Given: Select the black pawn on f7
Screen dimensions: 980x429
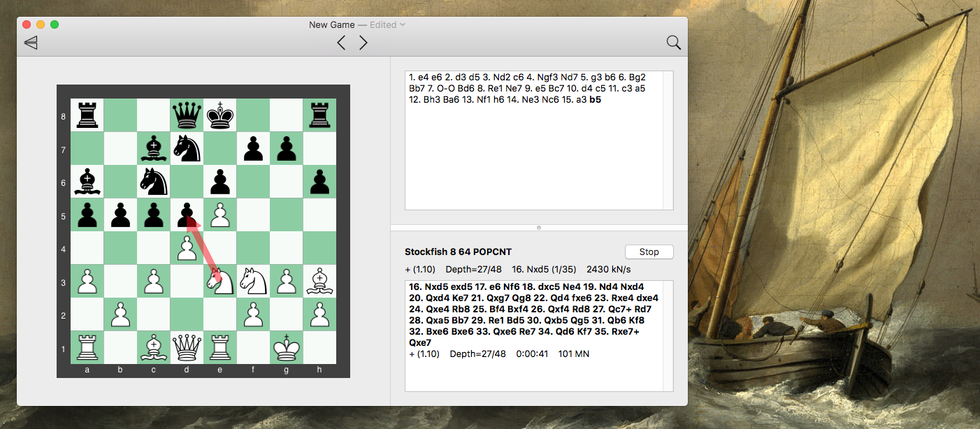Looking at the screenshot, I should point(253,148).
